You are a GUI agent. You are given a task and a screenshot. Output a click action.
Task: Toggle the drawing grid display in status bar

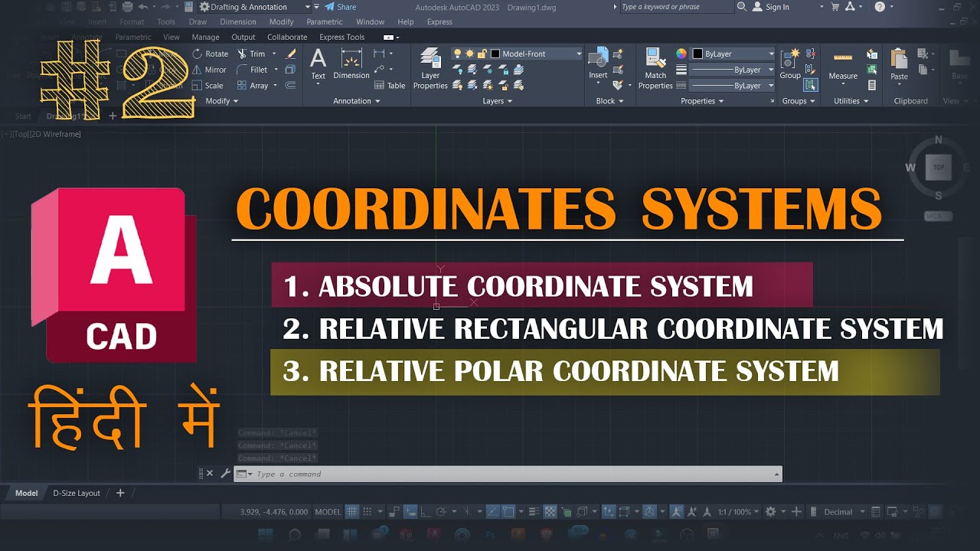352,512
